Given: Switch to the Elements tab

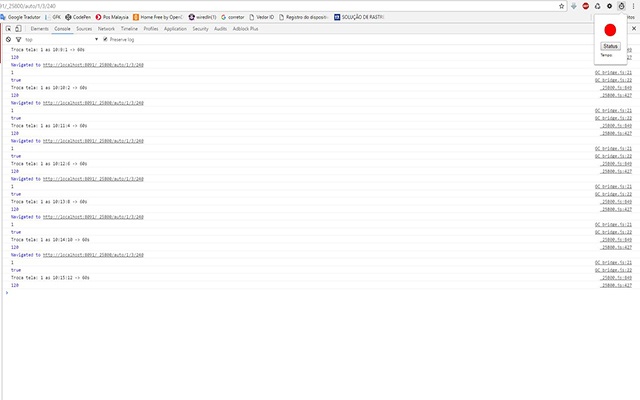Looking at the screenshot, I should click(x=40, y=29).
